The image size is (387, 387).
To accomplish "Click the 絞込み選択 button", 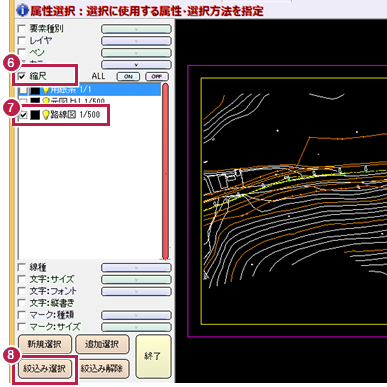I will tap(45, 369).
